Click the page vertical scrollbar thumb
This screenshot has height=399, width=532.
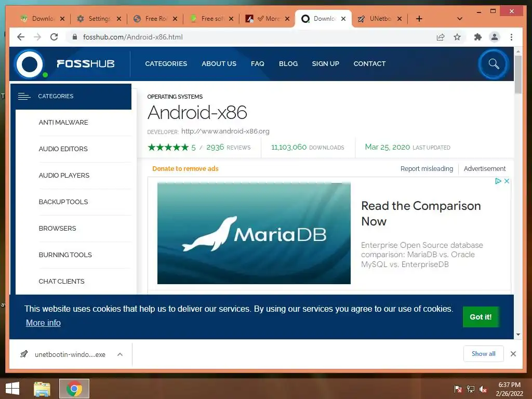pos(518,74)
